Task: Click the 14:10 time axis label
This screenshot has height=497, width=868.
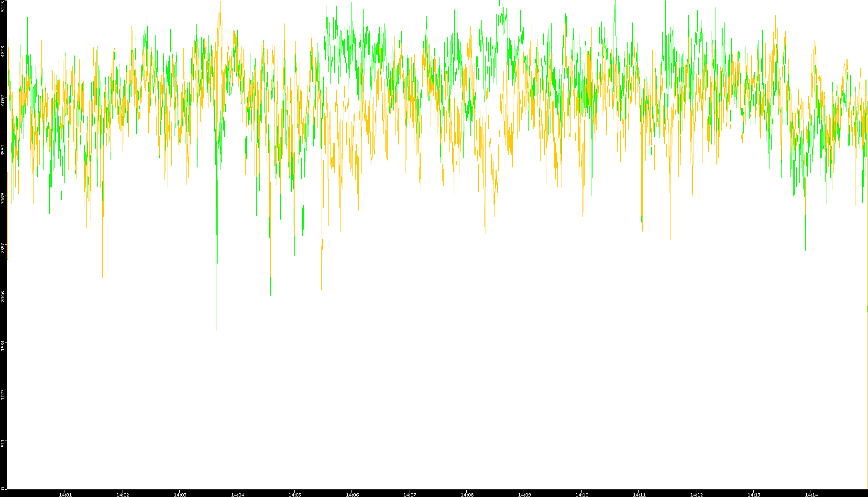Action: click(582, 495)
